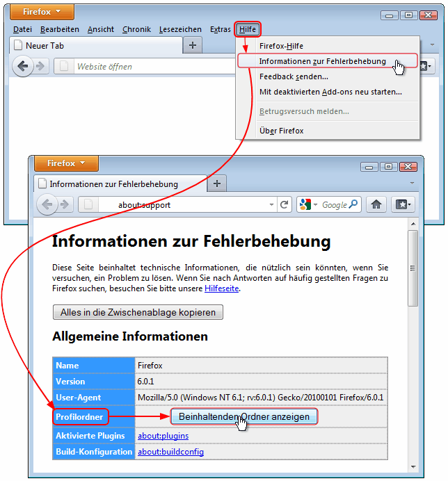Image resolution: width=448 pixels, height=481 pixels.
Task: Go back in the about:support window
Action: (47, 204)
